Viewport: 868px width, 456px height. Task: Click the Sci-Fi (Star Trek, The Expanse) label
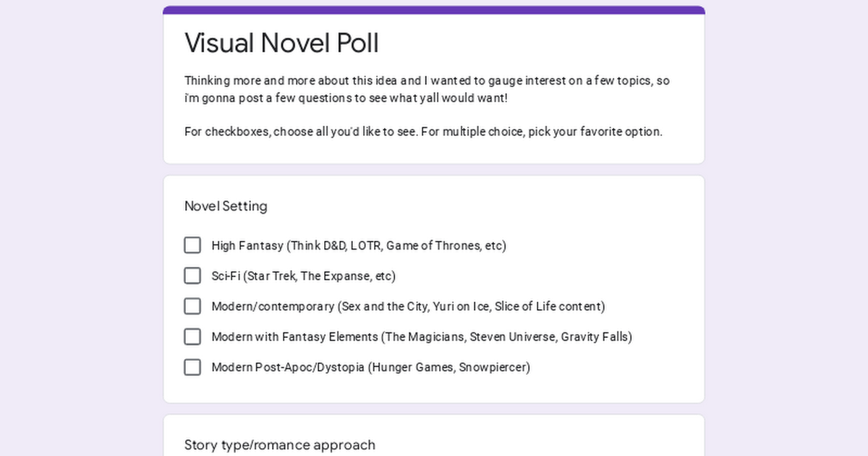pyautogui.click(x=304, y=276)
